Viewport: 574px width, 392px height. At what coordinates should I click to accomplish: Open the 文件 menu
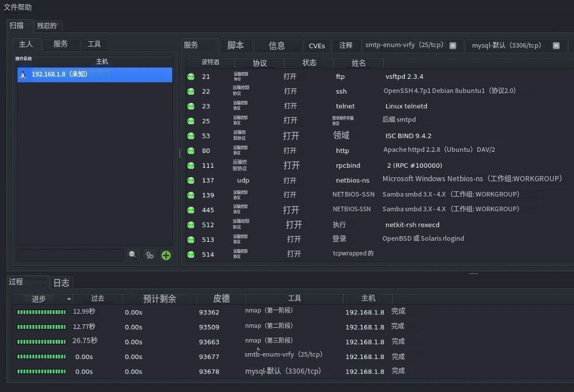[x=9, y=7]
